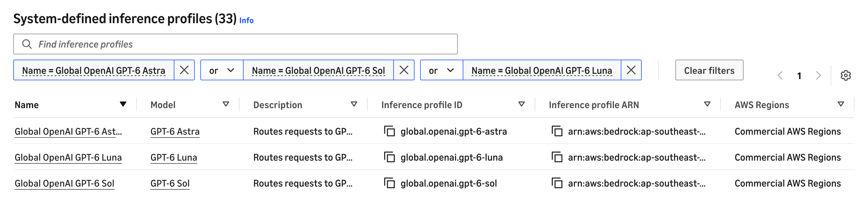The width and height of the screenshot is (868, 198).
Task: Click the ARN text in the Sol row
Action: click(636, 183)
